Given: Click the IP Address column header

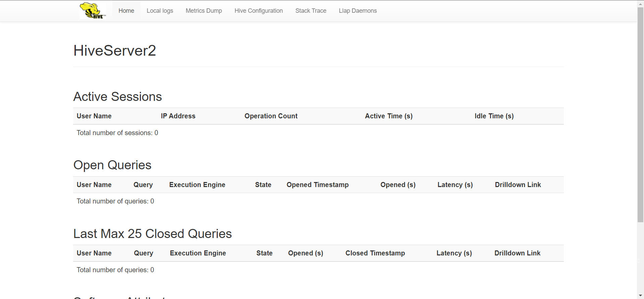Looking at the screenshot, I should [x=178, y=116].
